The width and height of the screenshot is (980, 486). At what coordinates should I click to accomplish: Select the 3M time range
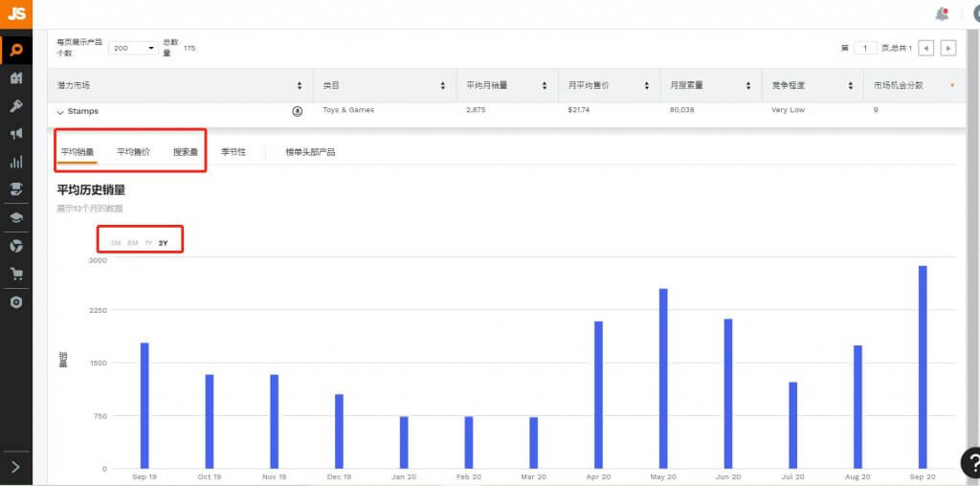tap(115, 242)
